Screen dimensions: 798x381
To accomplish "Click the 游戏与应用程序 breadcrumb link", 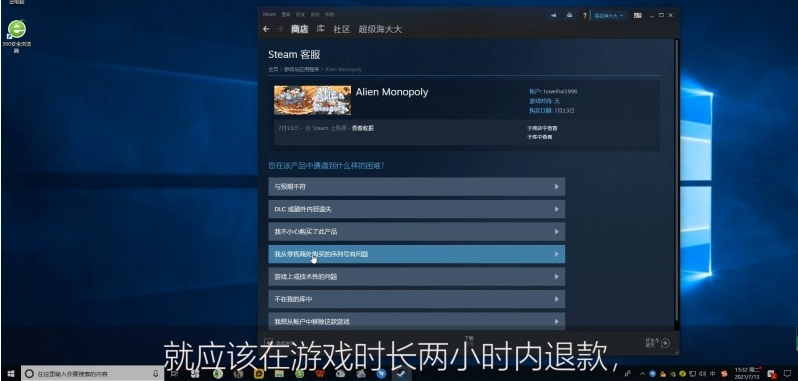I will click(x=301, y=69).
